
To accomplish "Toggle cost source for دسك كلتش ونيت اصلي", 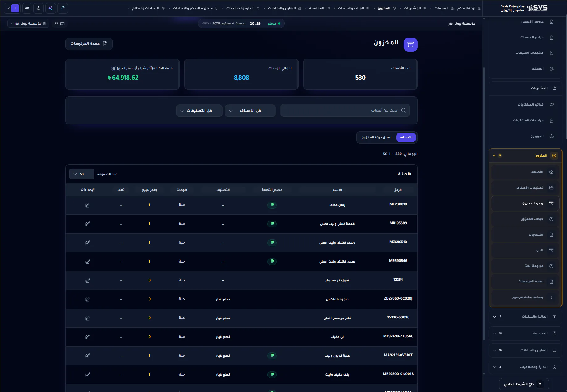I will [x=272, y=242].
